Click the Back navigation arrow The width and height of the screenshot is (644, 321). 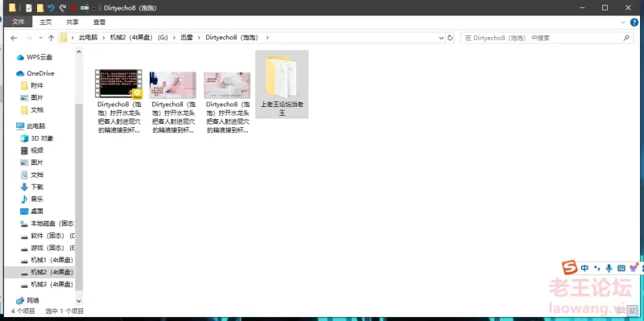tap(14, 38)
